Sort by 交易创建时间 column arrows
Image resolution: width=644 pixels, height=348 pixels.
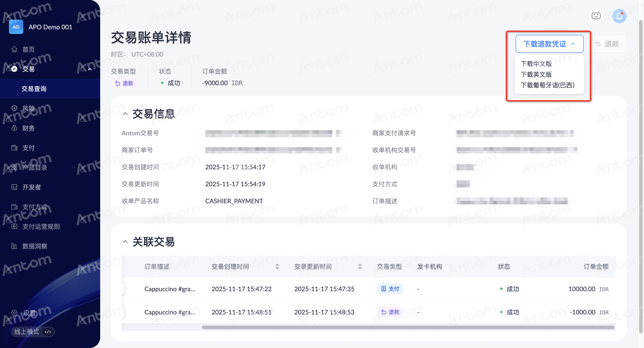277,267
